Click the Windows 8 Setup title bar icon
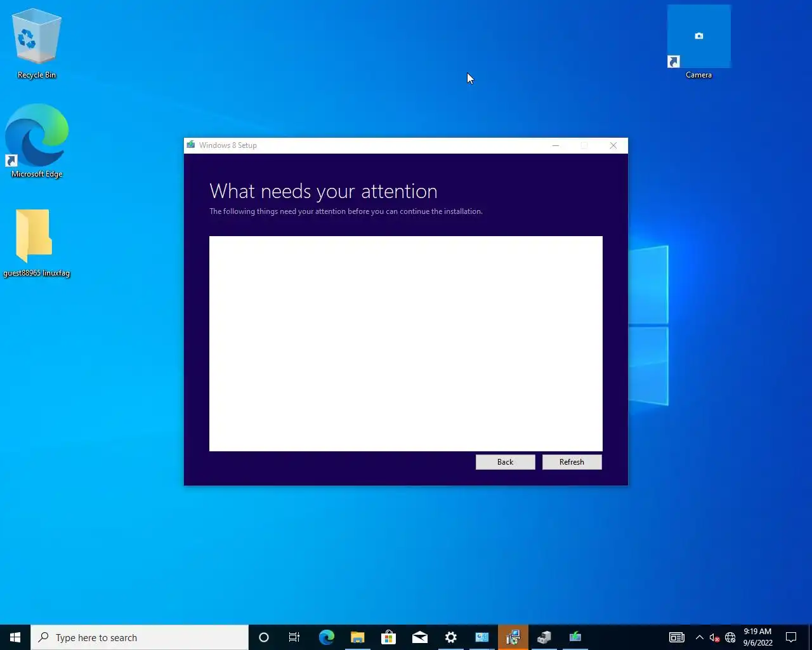Viewport: 812px width, 650px height. (191, 145)
